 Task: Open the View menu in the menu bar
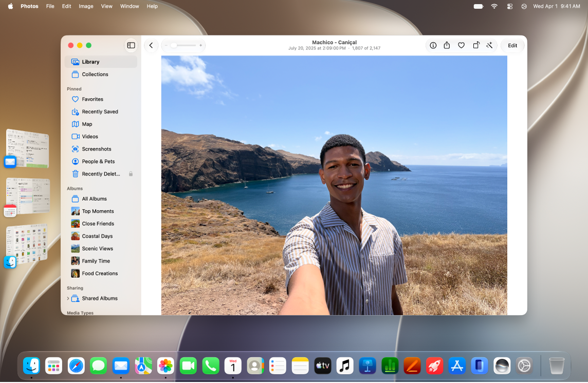click(x=106, y=6)
